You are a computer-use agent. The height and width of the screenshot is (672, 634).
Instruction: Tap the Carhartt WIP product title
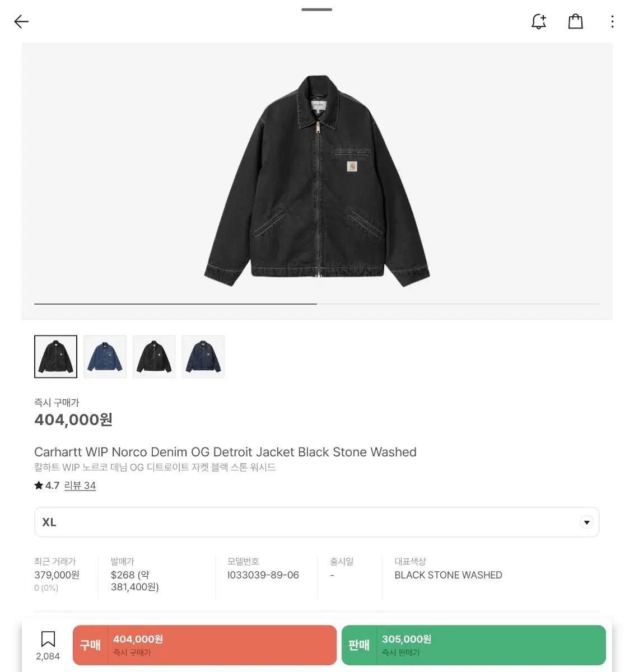(225, 452)
